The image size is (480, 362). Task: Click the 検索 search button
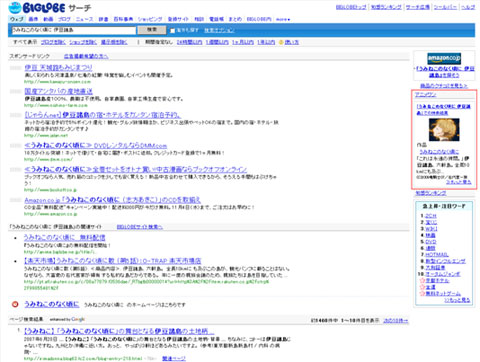pos(152,30)
